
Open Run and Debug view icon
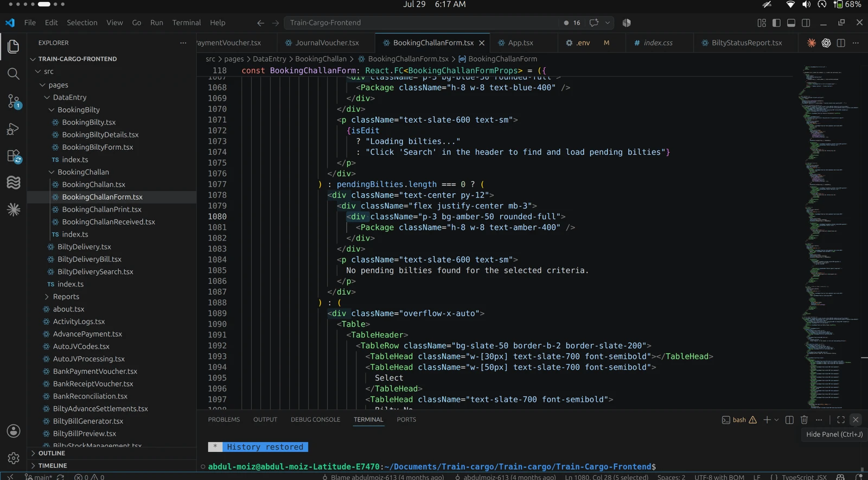[14, 129]
